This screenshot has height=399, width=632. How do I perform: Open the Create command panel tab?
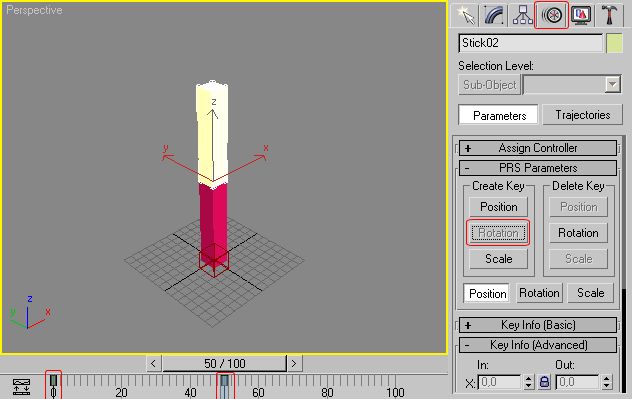[466, 15]
